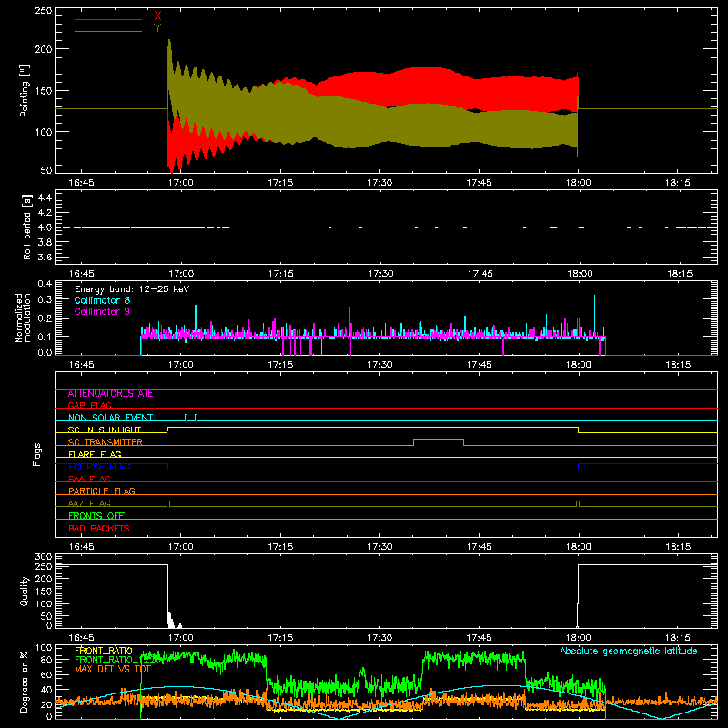Click the Flags axis title
This screenshot has width=728, height=728.
[x=37, y=454]
